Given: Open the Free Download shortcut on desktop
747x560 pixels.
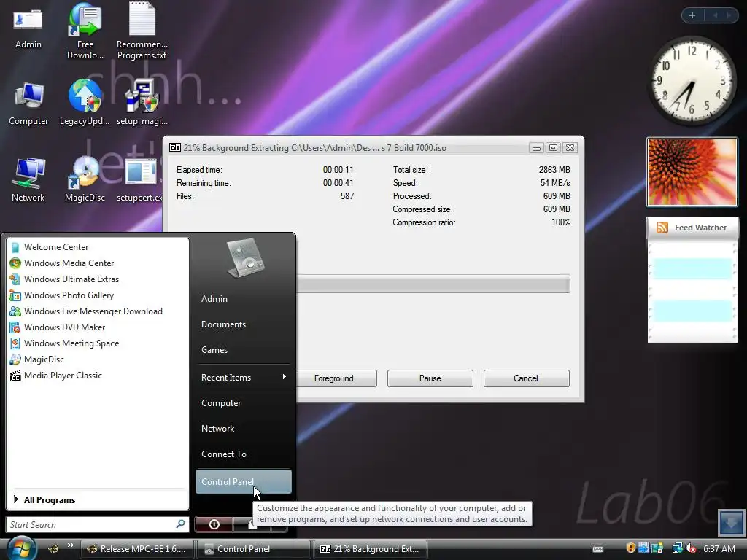Looking at the screenshot, I should click(x=85, y=31).
